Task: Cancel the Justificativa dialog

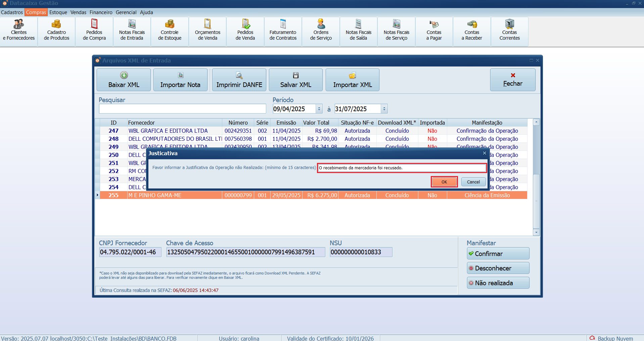Action: [x=473, y=182]
